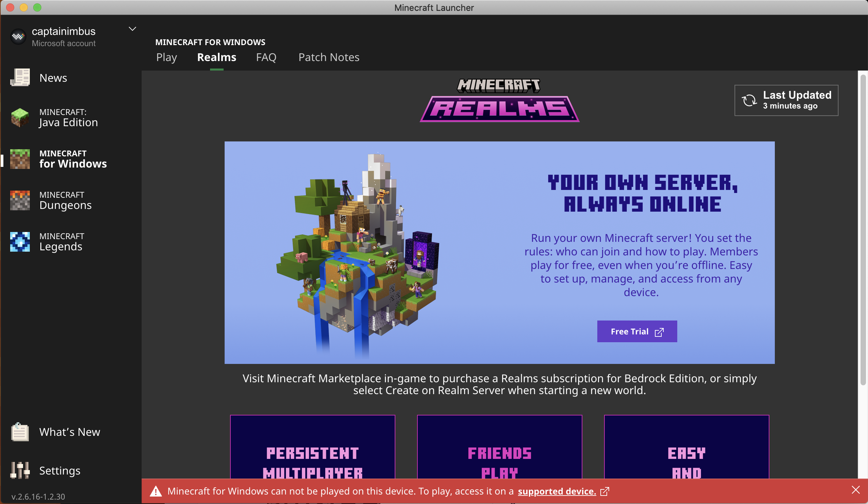Click the Free Trial button
Image resolution: width=868 pixels, height=504 pixels.
coord(637,331)
